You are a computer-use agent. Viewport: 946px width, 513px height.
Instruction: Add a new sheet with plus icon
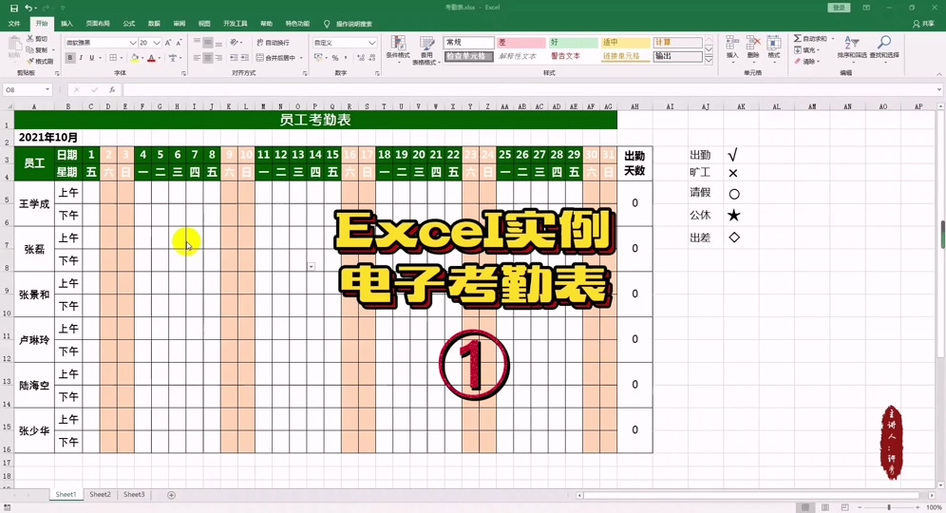(171, 495)
